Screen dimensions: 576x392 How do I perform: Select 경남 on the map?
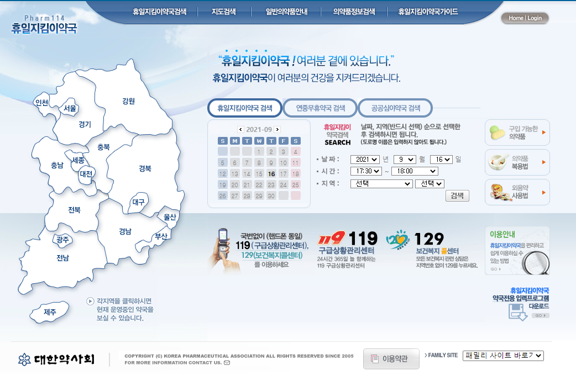[x=125, y=231]
